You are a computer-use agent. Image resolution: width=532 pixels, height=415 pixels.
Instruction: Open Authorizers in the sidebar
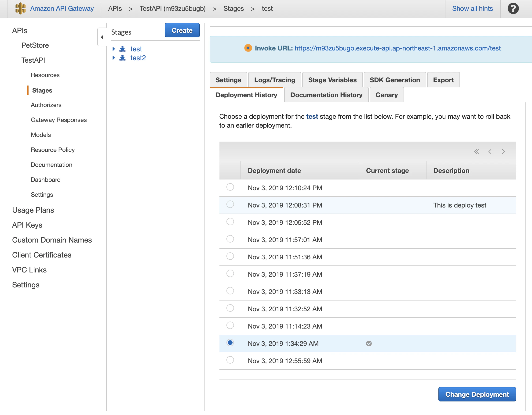tap(46, 105)
